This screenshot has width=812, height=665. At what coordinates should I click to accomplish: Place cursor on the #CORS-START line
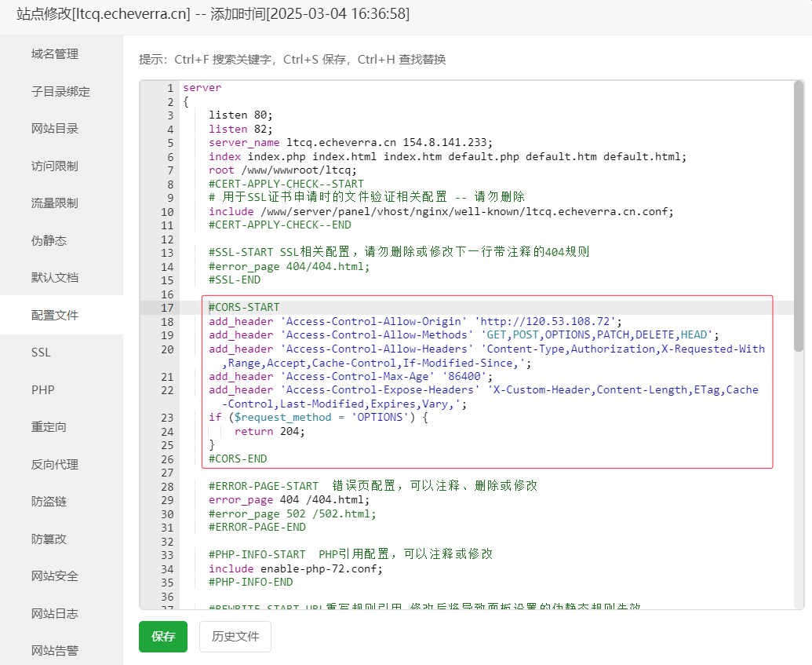(x=244, y=308)
